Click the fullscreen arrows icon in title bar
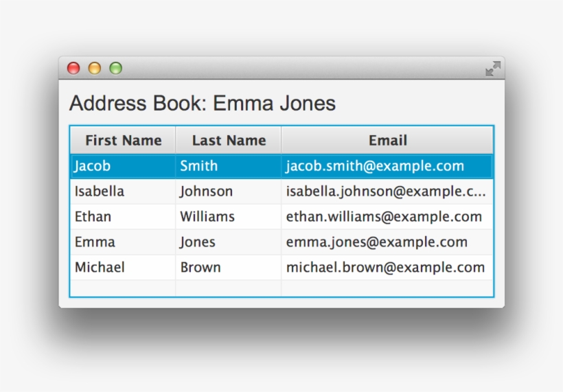This screenshot has width=563, height=392. tap(492, 69)
